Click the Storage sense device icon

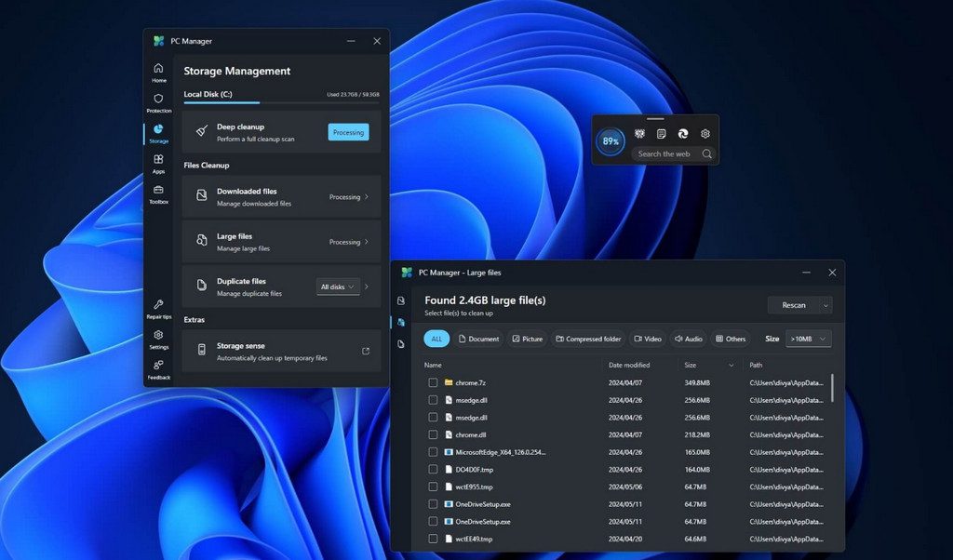click(202, 351)
